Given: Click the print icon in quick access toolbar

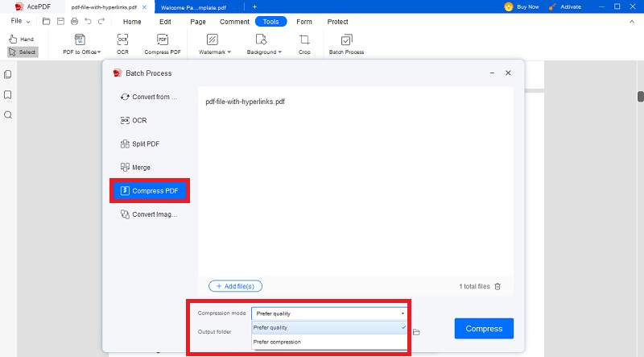Looking at the screenshot, I should pyautogui.click(x=74, y=22).
